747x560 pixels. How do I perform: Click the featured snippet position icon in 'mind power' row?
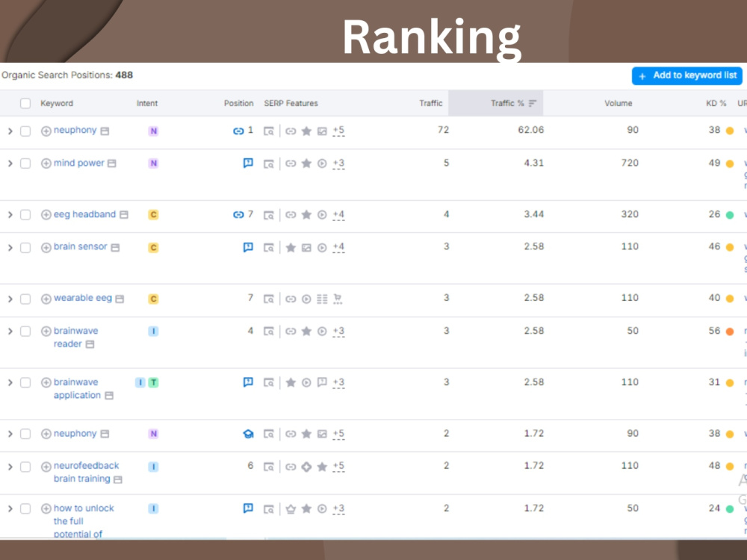click(x=248, y=163)
